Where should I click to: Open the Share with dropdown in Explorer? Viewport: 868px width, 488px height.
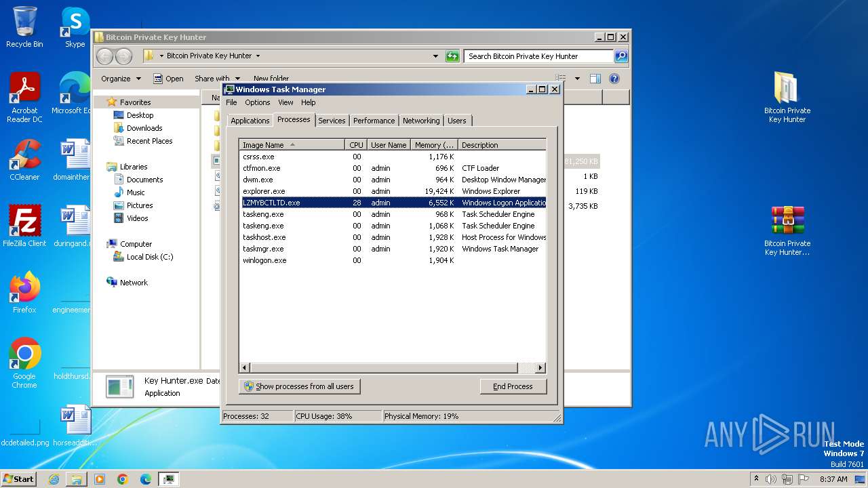(217, 79)
